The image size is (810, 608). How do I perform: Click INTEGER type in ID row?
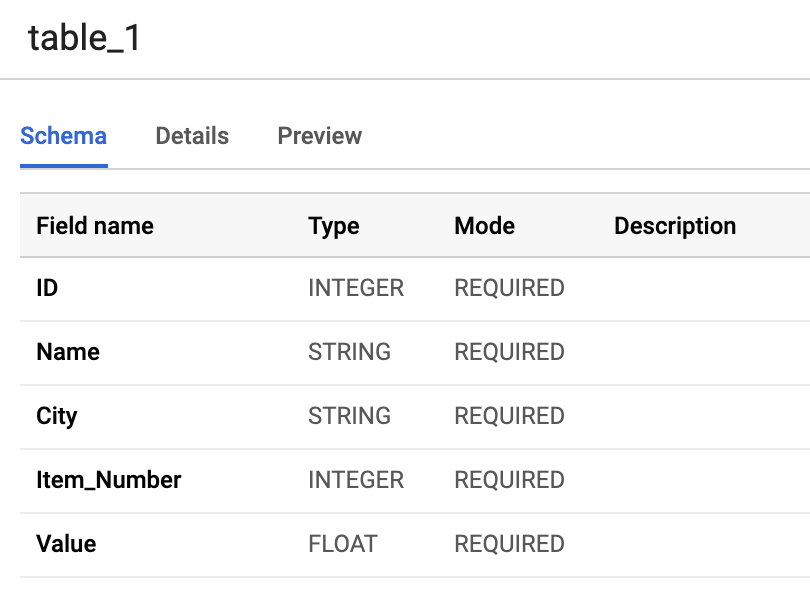click(355, 288)
